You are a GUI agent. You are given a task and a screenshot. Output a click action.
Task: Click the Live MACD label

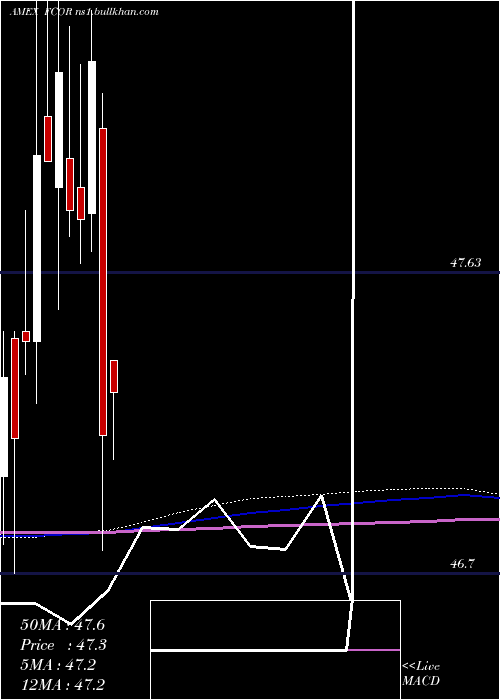pos(421,674)
